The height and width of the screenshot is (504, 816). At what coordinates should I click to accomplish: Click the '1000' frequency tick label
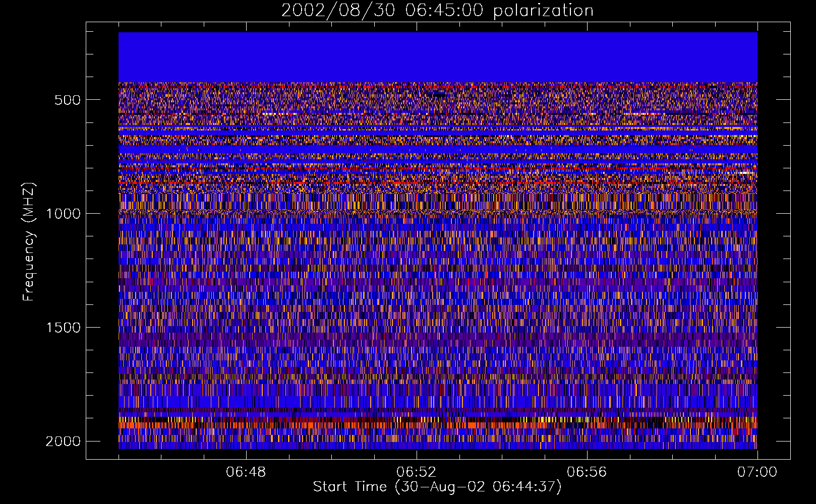(x=63, y=214)
